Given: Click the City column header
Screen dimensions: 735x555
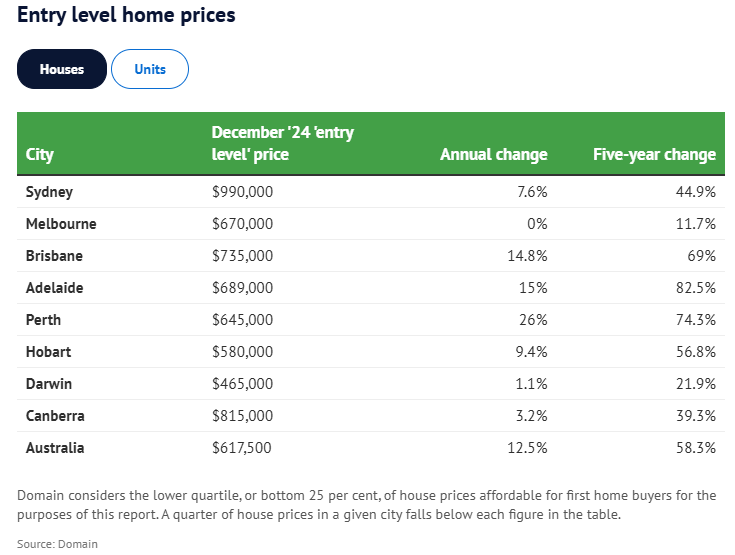Looking at the screenshot, I should [x=40, y=155].
